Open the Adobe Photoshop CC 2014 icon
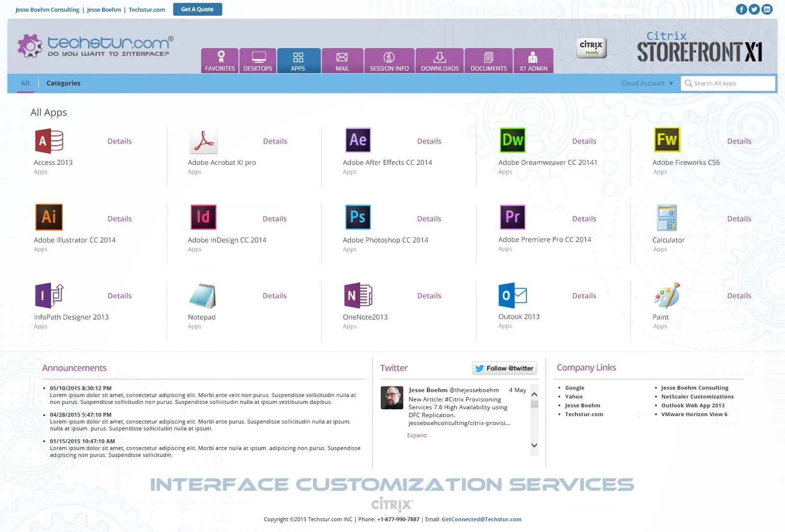The height and width of the screenshot is (532, 785). pyautogui.click(x=358, y=217)
